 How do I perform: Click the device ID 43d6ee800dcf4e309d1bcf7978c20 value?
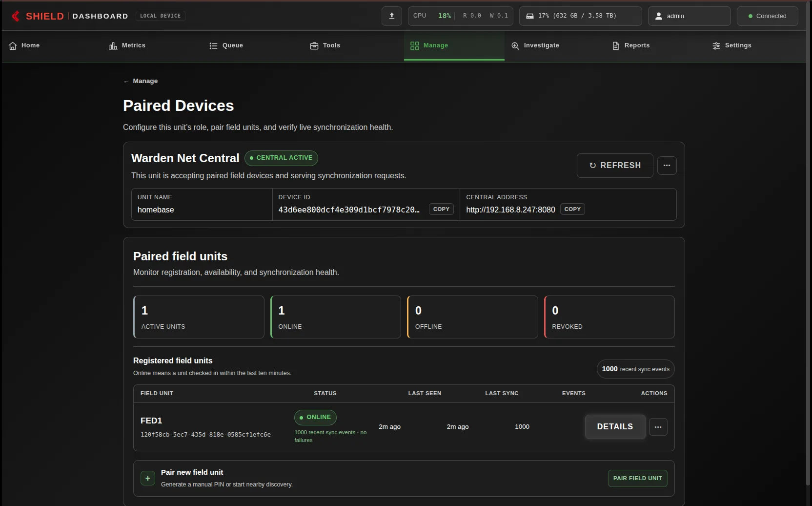coord(349,210)
